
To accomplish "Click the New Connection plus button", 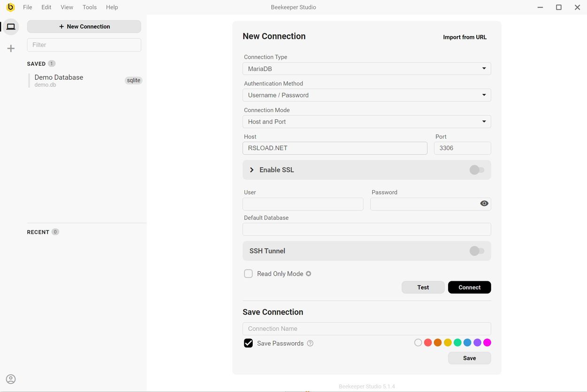I will (x=84, y=27).
